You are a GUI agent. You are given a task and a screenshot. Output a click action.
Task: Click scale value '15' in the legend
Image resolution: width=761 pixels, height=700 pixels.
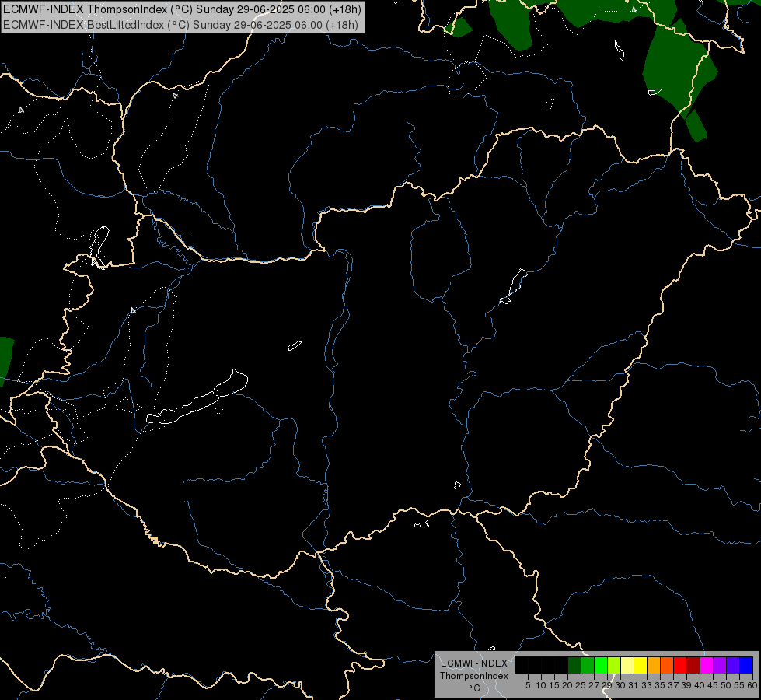click(x=555, y=685)
